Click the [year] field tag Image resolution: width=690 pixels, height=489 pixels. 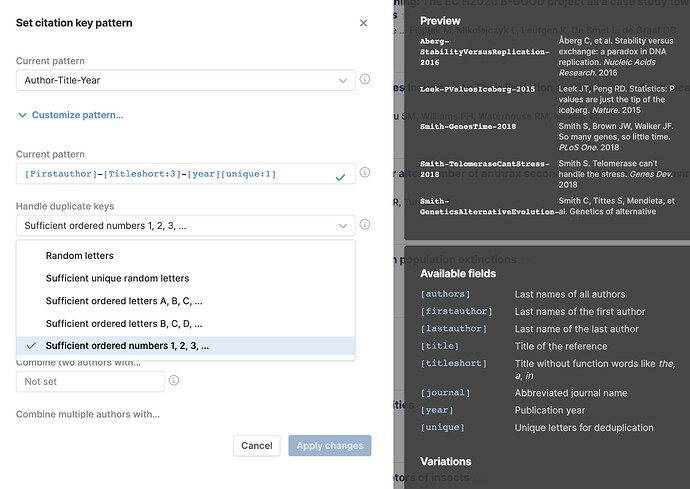(x=437, y=410)
